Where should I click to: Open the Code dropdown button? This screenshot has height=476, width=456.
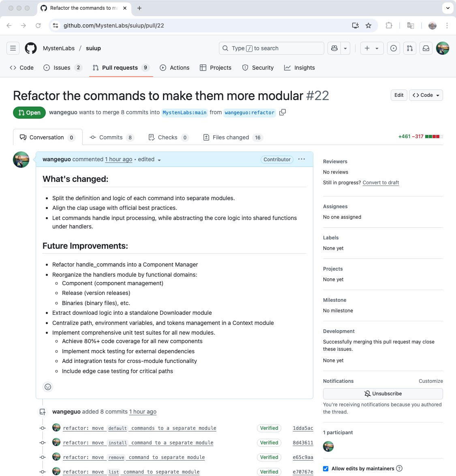point(426,95)
